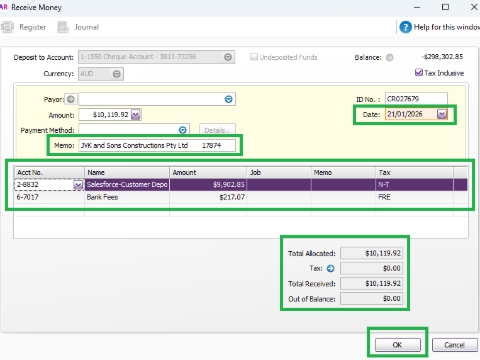The height and width of the screenshot is (360, 480).
Task: Click the $9,902.85 amount cell
Action: [208, 185]
